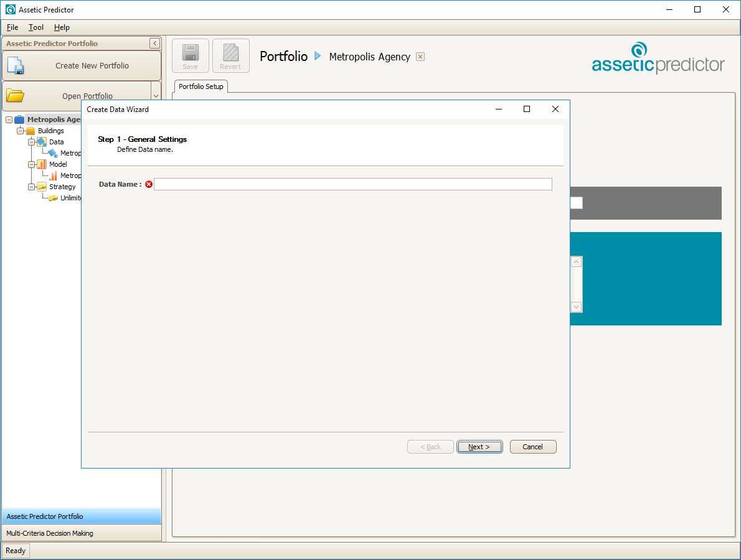
Task: Click the Metrop data item icon under Data
Action: click(x=53, y=153)
